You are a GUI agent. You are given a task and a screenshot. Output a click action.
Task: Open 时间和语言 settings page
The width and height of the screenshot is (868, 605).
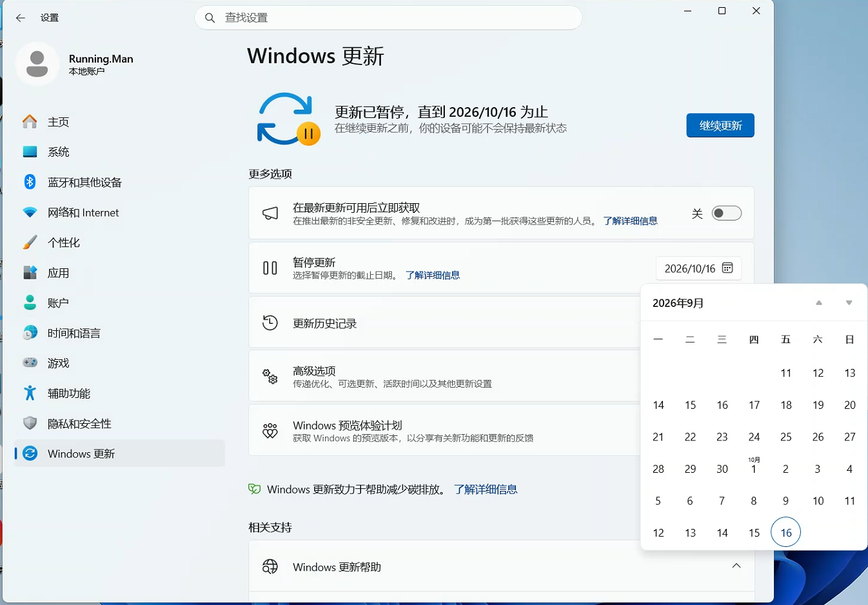[x=119, y=333]
